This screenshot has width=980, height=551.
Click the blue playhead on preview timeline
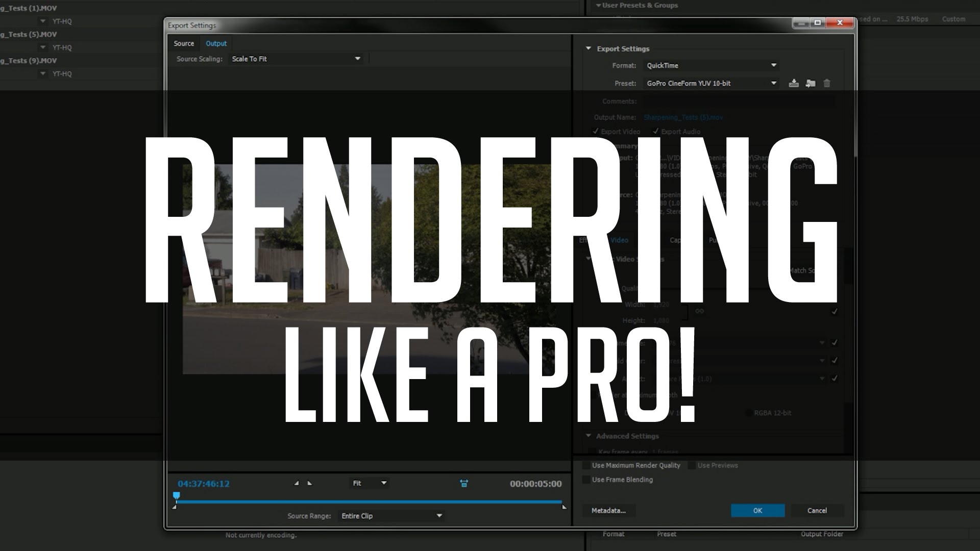177,495
